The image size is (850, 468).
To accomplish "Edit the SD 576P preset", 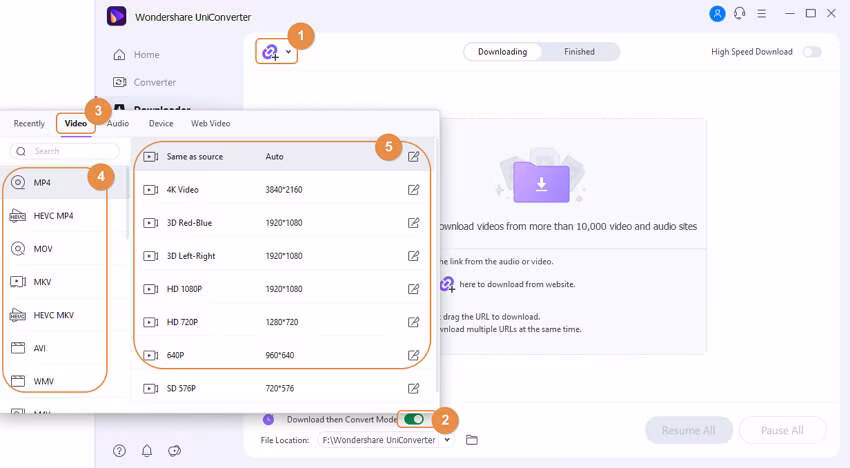I will click(413, 388).
